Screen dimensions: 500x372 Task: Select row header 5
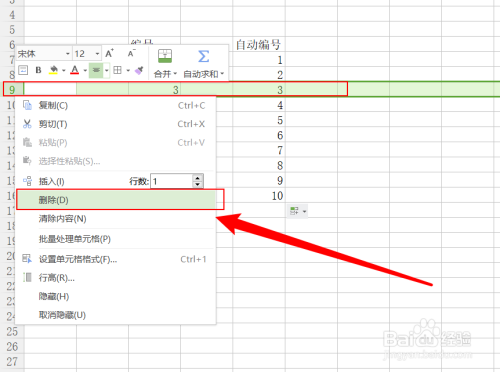click(x=12, y=30)
